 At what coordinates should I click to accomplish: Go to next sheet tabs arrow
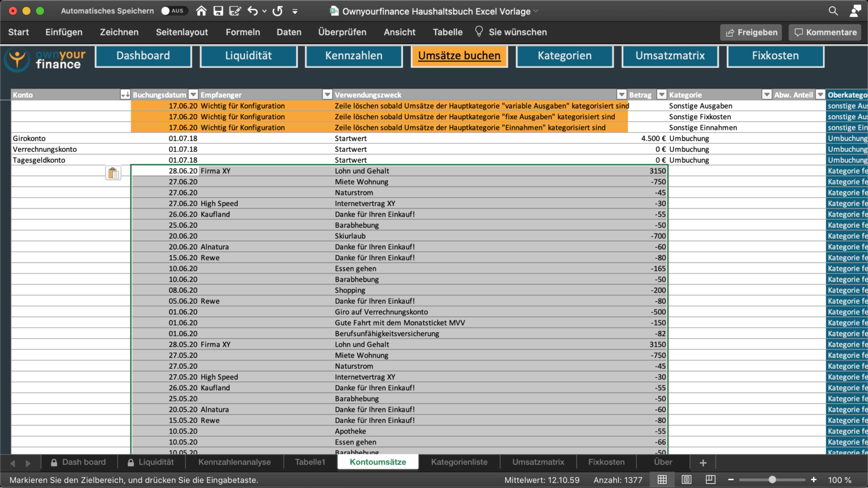click(28, 463)
